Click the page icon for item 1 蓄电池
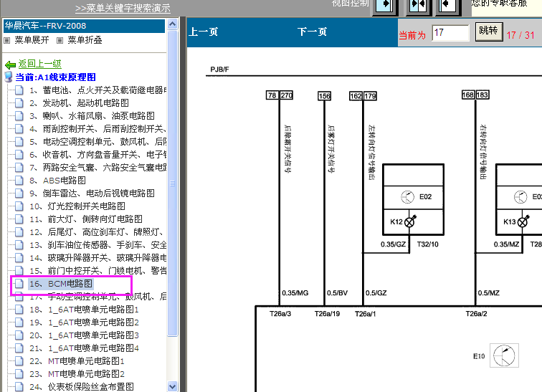Viewport: 542px width, 392px height. 19,90
